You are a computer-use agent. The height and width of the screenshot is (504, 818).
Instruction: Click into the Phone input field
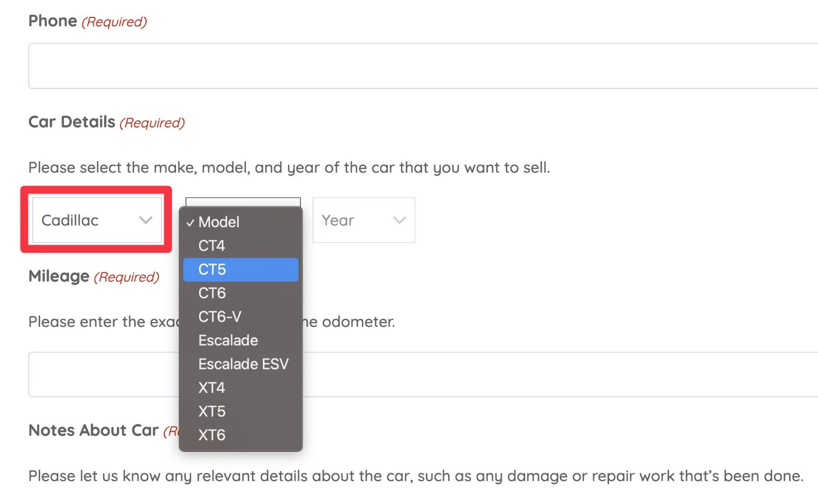pyautogui.click(x=423, y=66)
